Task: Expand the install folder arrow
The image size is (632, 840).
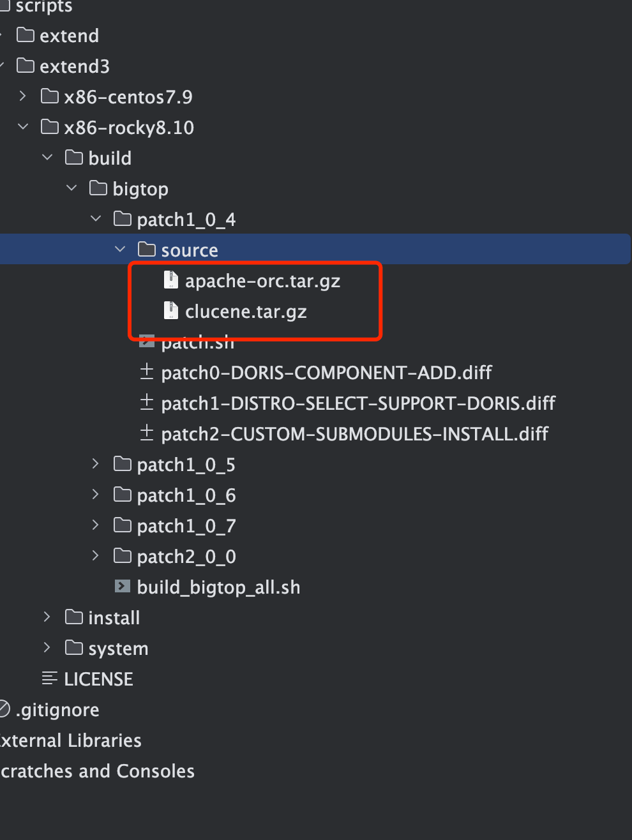Action: (47, 617)
